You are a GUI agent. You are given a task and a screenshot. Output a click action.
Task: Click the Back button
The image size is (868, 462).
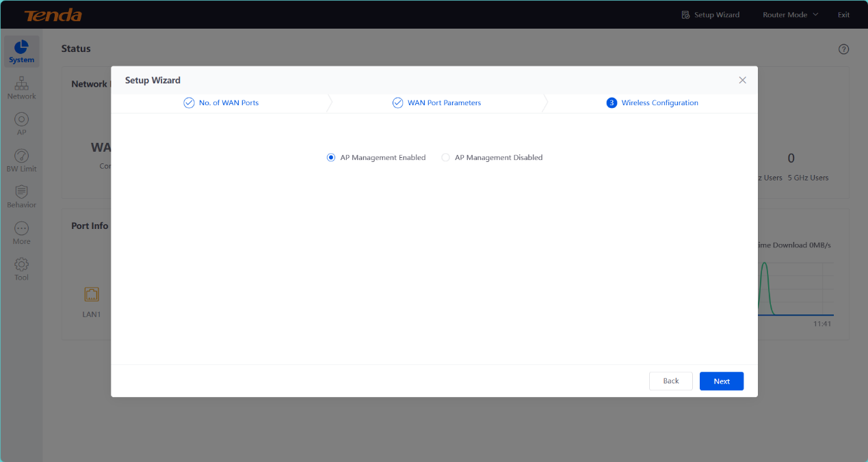670,381
